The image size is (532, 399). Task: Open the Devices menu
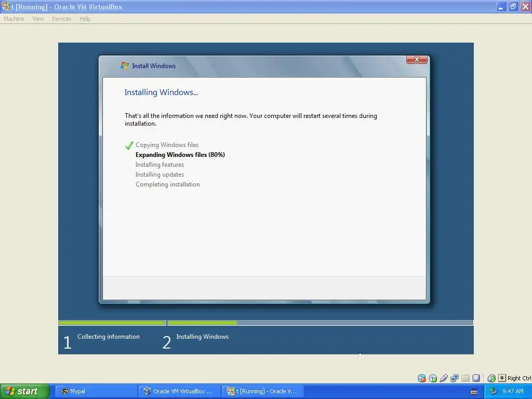coord(61,19)
